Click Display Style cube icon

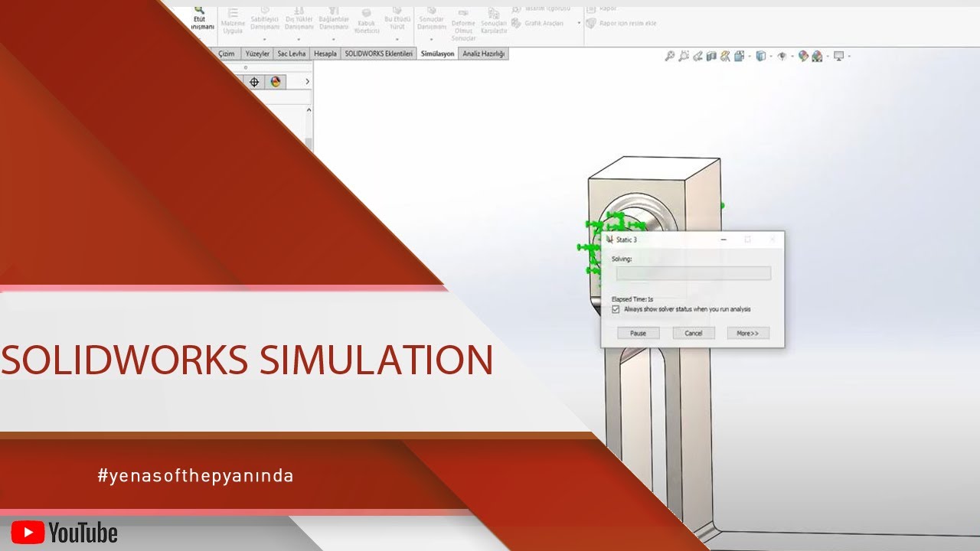tap(760, 56)
